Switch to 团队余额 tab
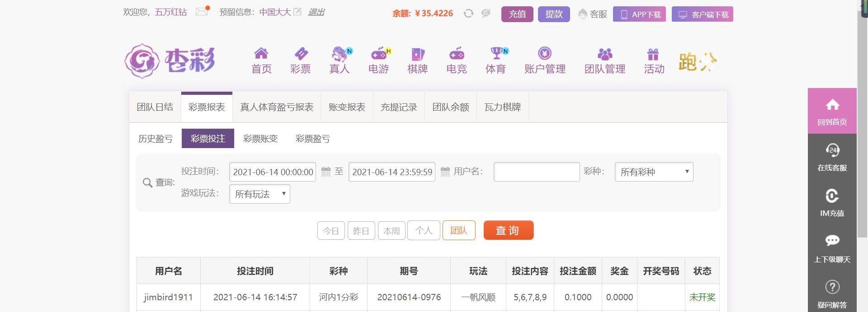 click(x=451, y=107)
